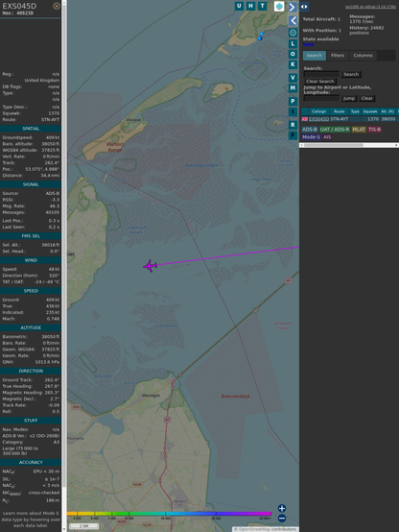Viewport: 399px width, 532px height.
Task: Center map with the crosshair button
Action: (293, 33)
